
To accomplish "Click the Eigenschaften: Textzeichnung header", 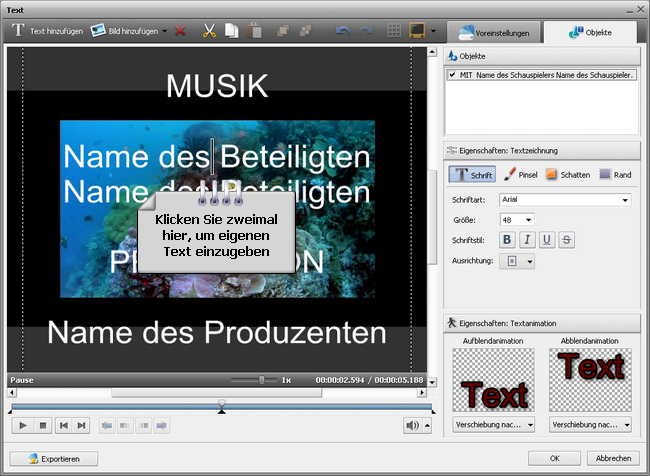I will [x=542, y=151].
